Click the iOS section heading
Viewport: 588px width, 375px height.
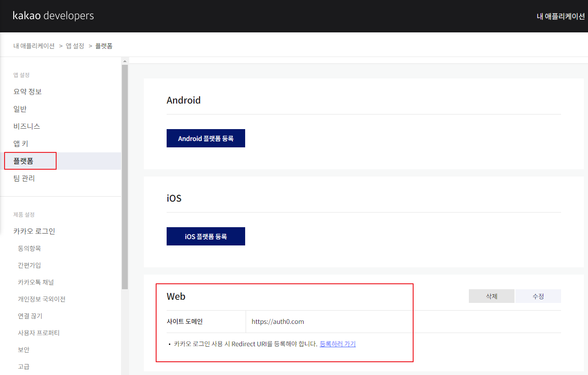pos(174,198)
